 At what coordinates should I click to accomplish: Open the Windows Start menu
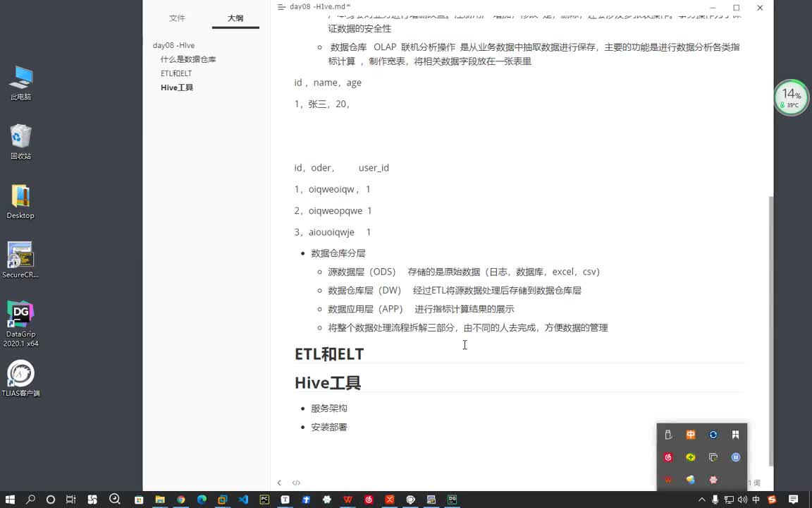(x=10, y=500)
